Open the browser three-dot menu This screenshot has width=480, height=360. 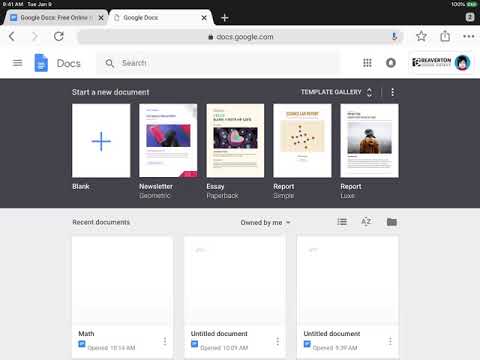(469, 36)
